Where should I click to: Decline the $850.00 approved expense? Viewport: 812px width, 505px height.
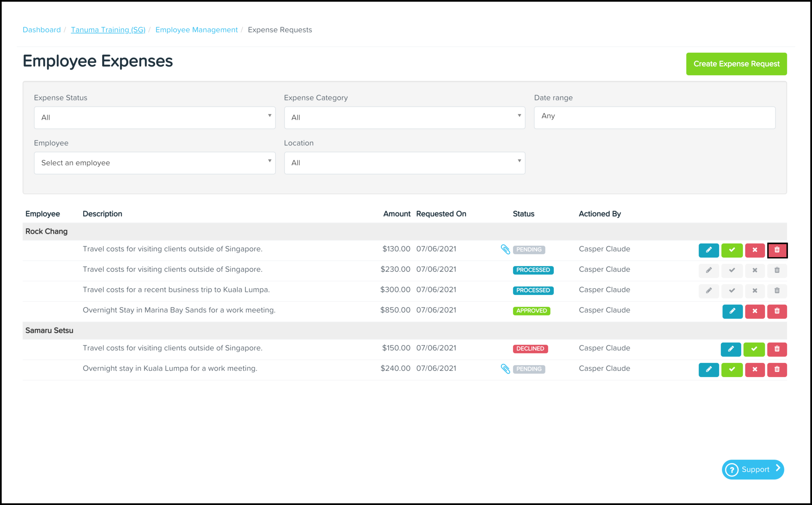pos(754,311)
